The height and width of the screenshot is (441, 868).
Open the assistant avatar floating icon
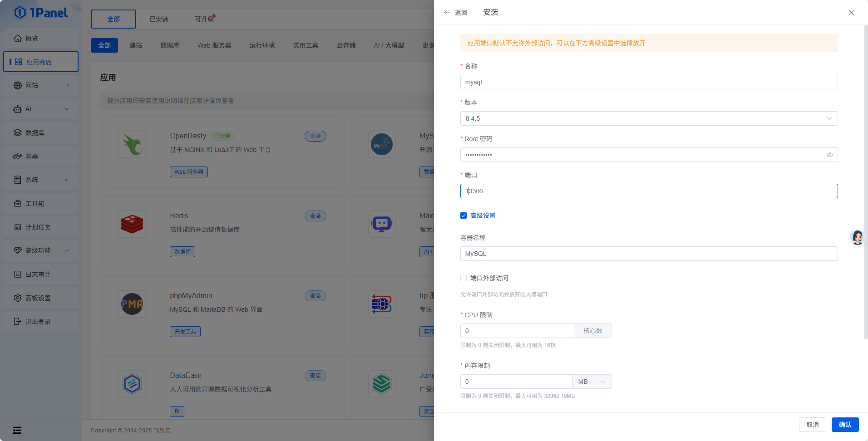(857, 237)
